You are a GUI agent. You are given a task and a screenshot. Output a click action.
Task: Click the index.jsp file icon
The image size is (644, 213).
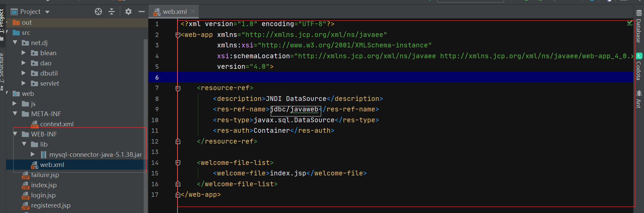(x=25, y=186)
